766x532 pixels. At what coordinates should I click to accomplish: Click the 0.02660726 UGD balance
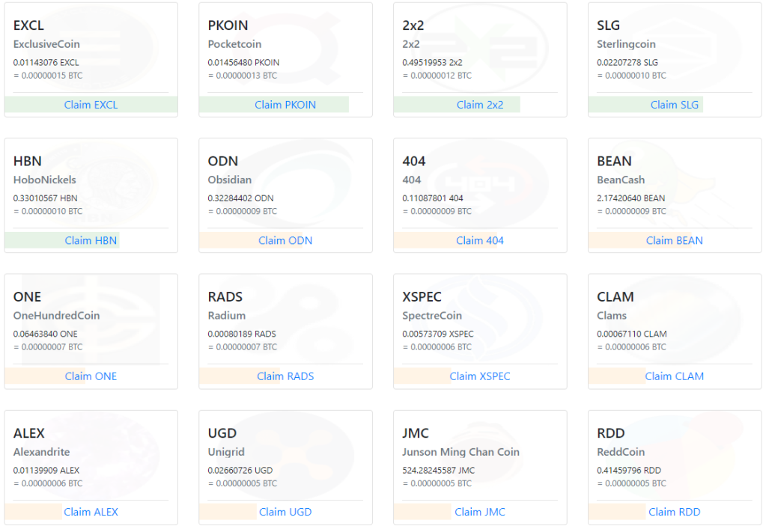click(x=240, y=471)
